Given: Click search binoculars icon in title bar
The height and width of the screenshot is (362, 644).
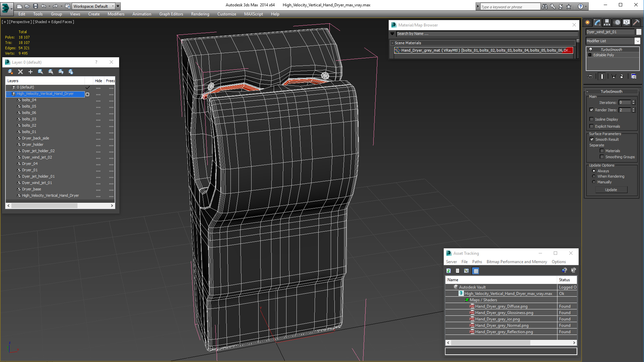Looking at the screenshot, I should click(x=544, y=6).
